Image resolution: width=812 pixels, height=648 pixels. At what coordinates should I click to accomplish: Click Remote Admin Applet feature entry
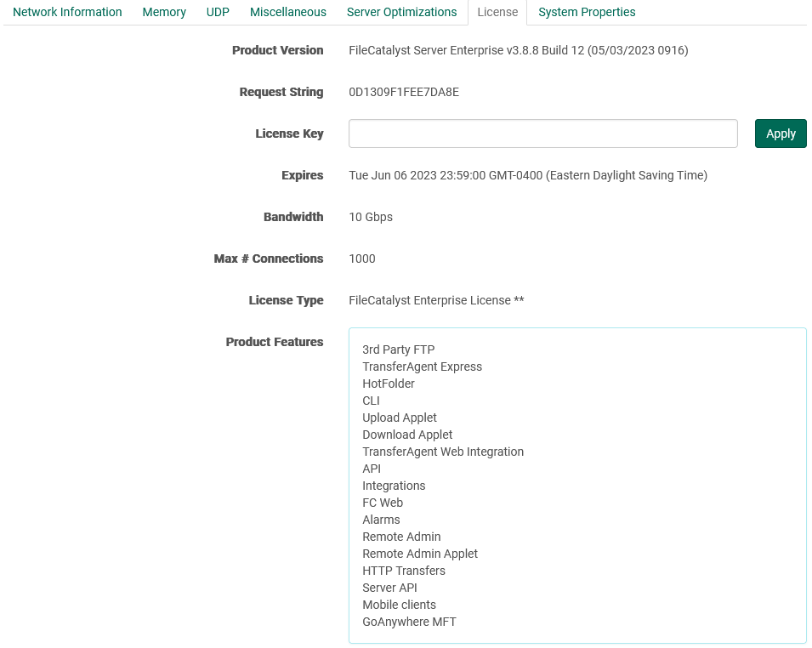point(420,554)
